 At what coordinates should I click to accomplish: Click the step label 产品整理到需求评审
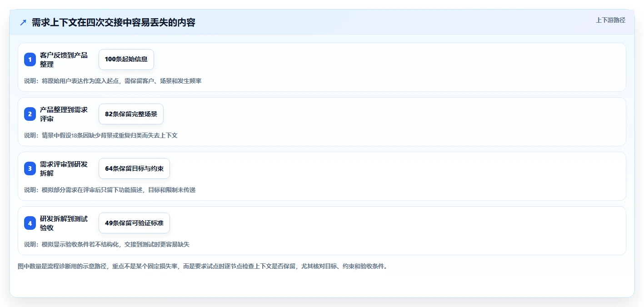[64, 114]
